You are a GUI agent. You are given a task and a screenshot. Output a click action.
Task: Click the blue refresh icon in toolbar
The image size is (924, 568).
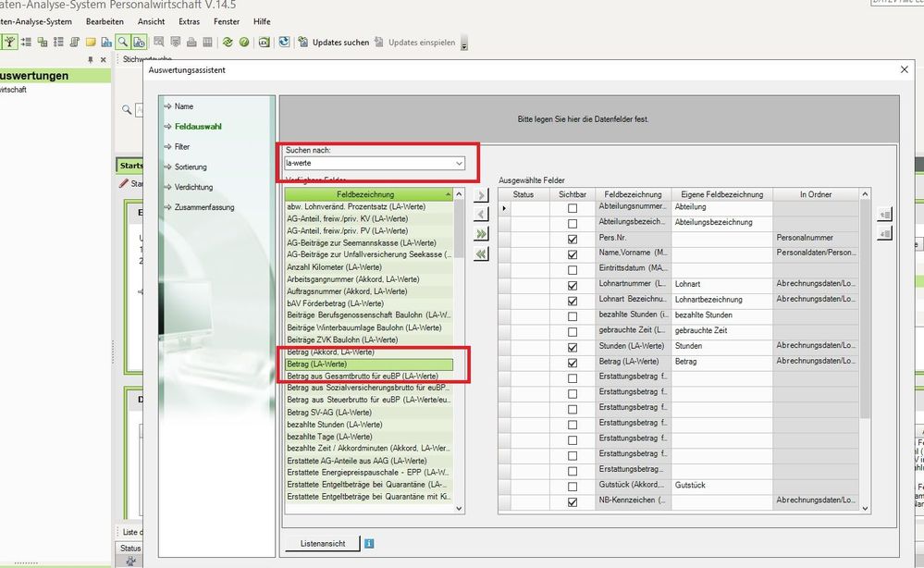tap(284, 43)
